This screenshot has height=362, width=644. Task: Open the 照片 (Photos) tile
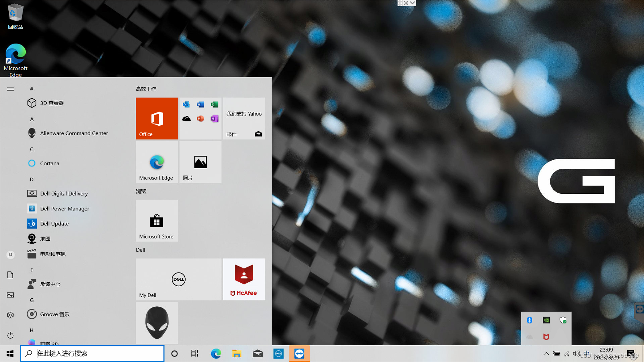200,162
